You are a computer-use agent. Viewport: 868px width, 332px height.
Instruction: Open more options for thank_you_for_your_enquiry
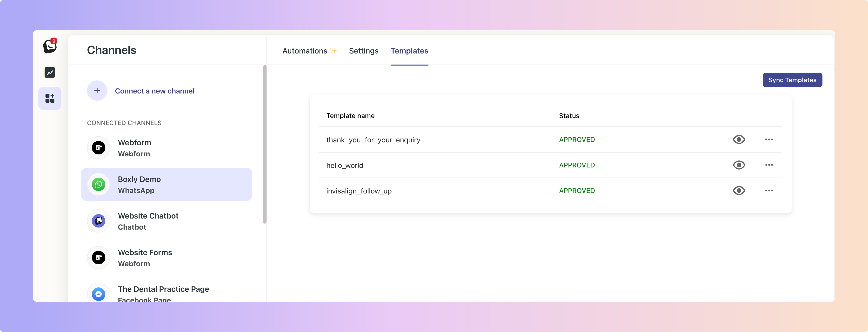pos(769,139)
